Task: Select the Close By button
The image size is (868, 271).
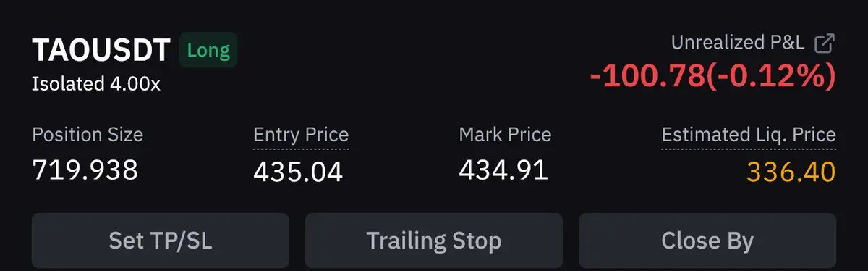Action: coord(707,241)
